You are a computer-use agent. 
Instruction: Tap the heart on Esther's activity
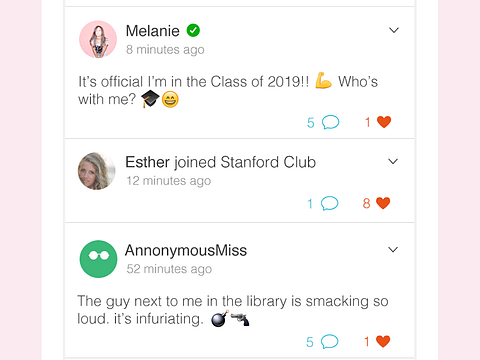[383, 203]
